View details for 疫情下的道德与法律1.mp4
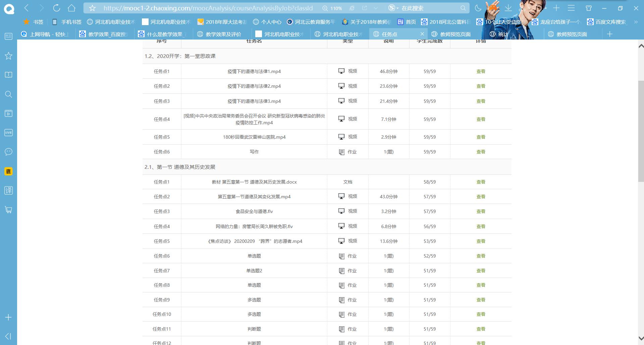Screen dimensions: 644x345 tap(481, 71)
